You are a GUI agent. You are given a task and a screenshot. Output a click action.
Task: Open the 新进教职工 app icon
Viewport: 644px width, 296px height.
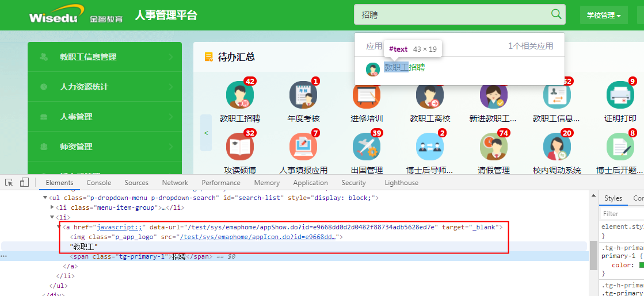(x=493, y=95)
